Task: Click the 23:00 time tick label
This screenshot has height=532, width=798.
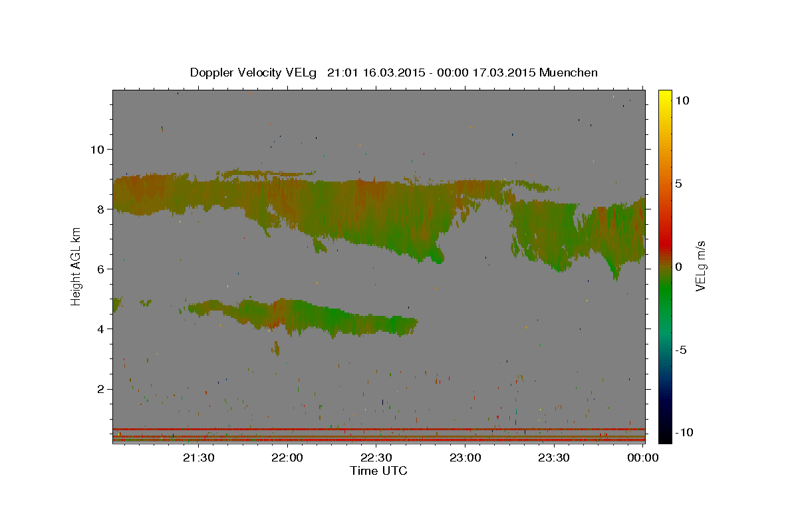Action: 465,458
